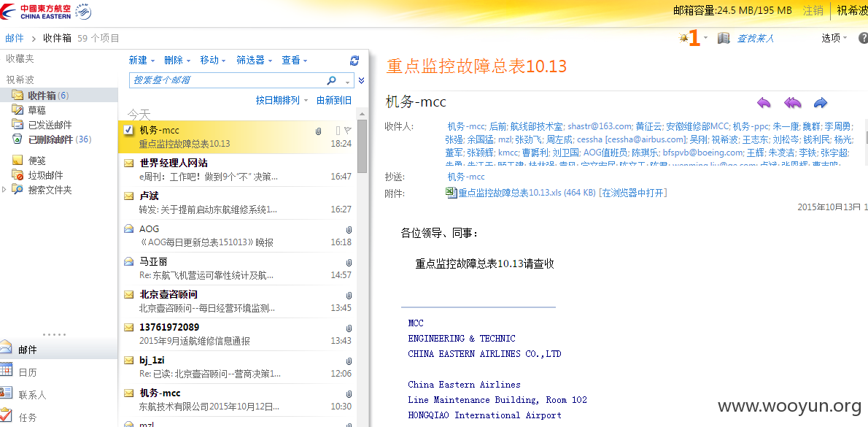Toggle 由新到旧 sort order

[334, 100]
